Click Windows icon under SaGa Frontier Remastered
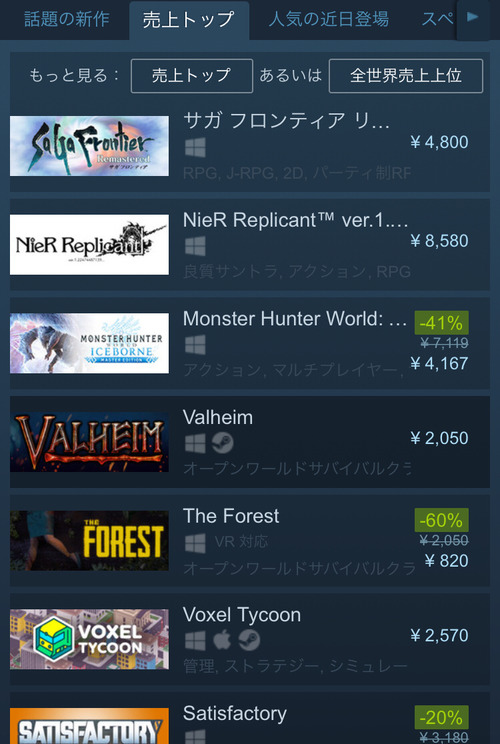The height and width of the screenshot is (744, 500). click(195, 148)
